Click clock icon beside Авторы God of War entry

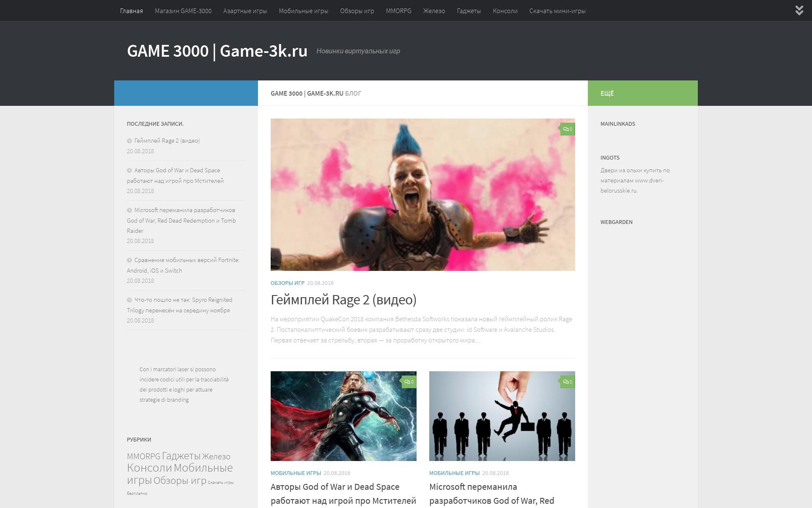(x=129, y=171)
